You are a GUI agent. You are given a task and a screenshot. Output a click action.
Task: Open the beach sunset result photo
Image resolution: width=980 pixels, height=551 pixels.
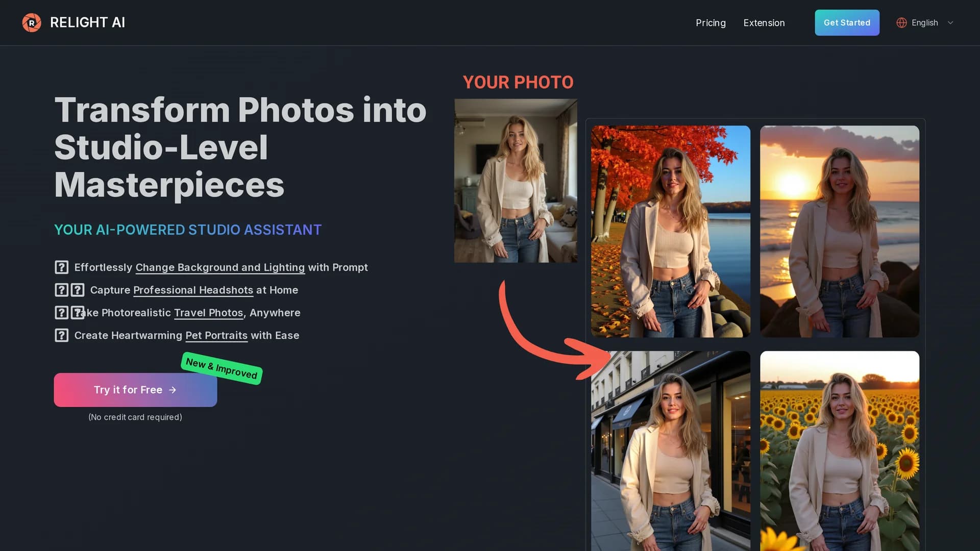coord(840,231)
